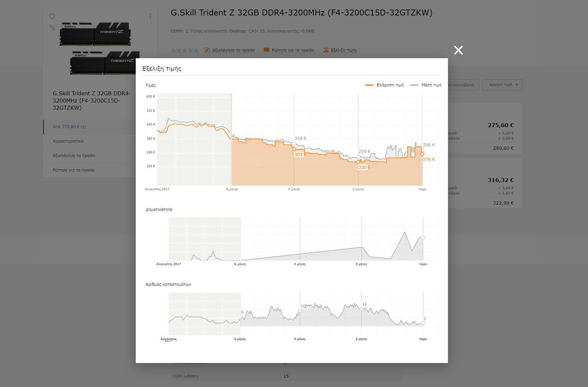Click the 275,60 € offer price
The width and height of the screenshot is (588, 387).
click(x=501, y=125)
